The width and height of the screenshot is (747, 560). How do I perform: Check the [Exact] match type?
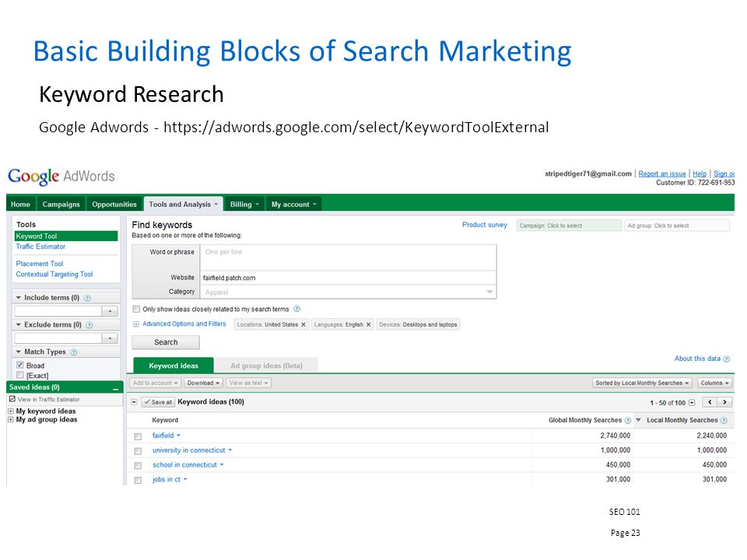20,375
